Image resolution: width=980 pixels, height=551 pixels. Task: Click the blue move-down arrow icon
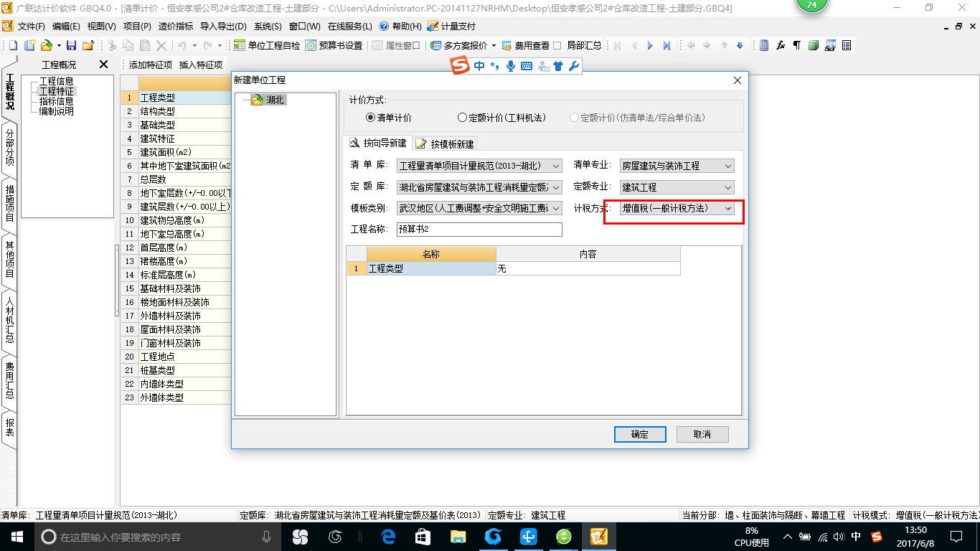tap(740, 45)
